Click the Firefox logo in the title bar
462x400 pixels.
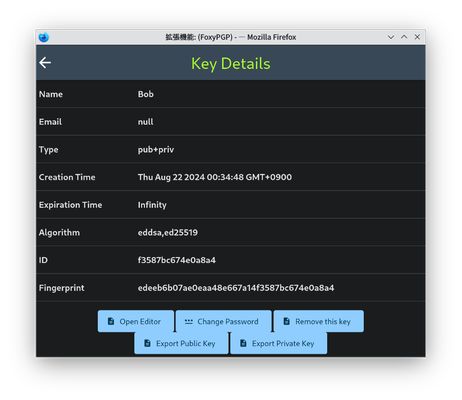(x=44, y=37)
